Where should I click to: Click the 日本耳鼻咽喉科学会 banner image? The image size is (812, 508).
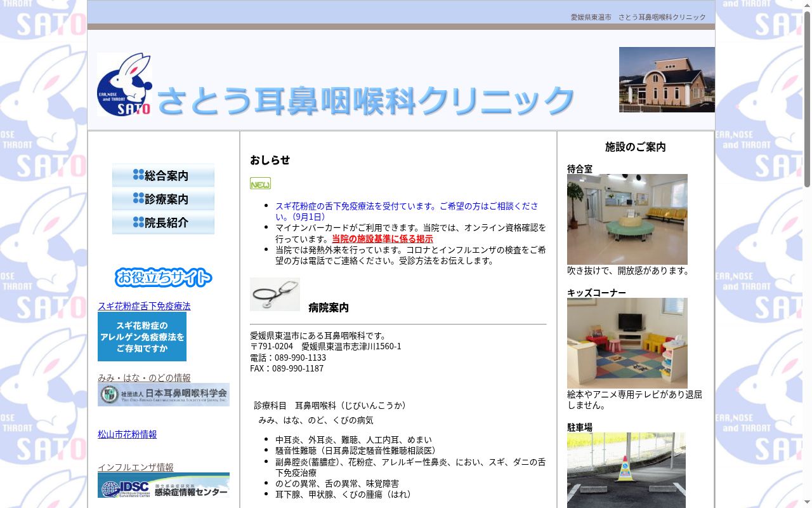click(164, 394)
